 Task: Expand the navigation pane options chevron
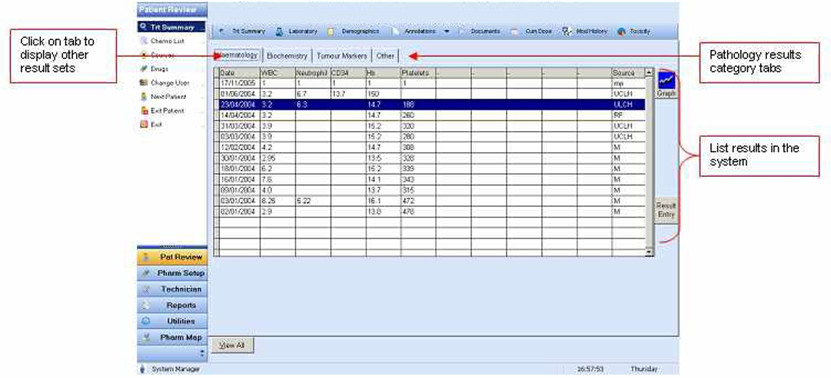(201, 352)
